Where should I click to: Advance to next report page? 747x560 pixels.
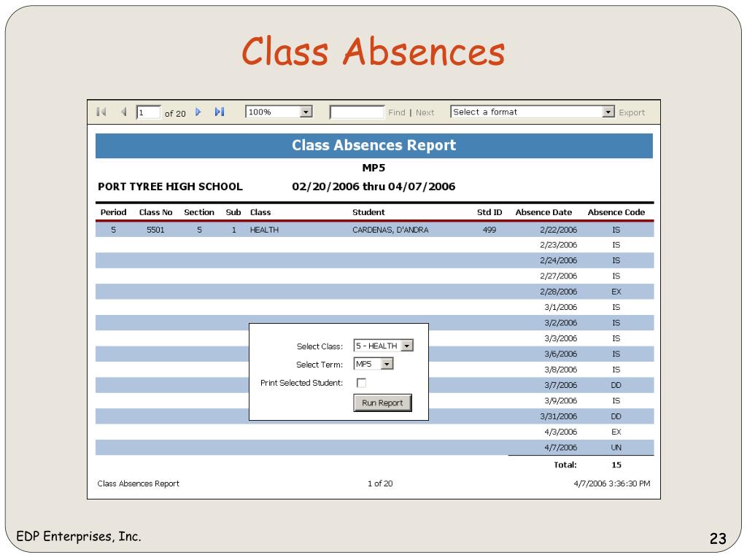point(198,112)
